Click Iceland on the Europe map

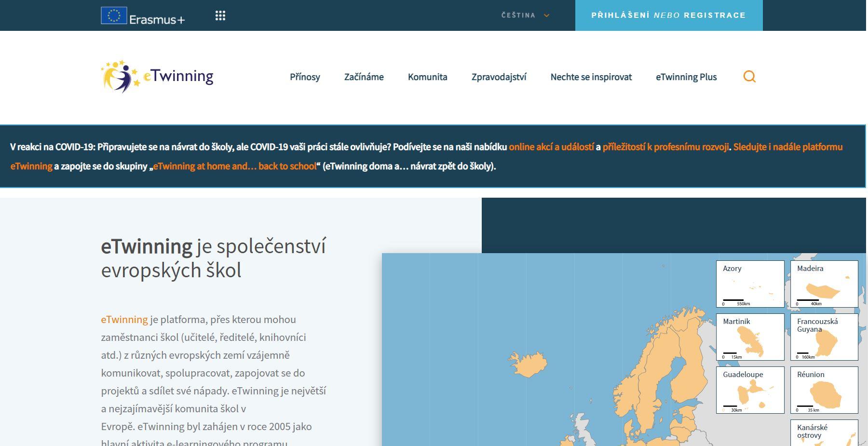528,364
